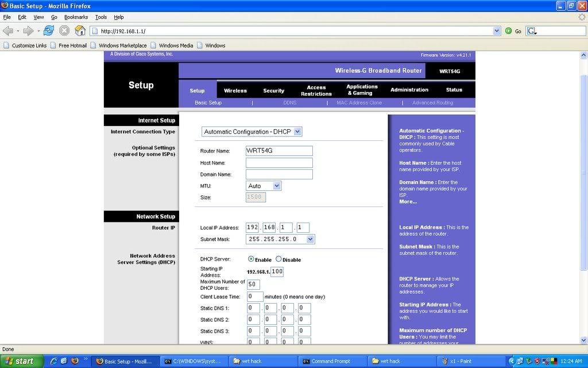Expand the MTU Auto dropdown

[x=277, y=186]
